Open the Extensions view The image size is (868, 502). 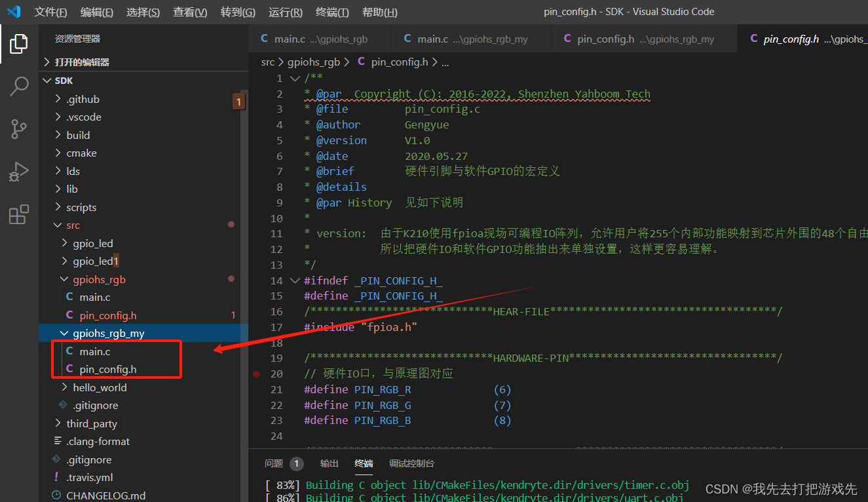pyautogui.click(x=19, y=214)
